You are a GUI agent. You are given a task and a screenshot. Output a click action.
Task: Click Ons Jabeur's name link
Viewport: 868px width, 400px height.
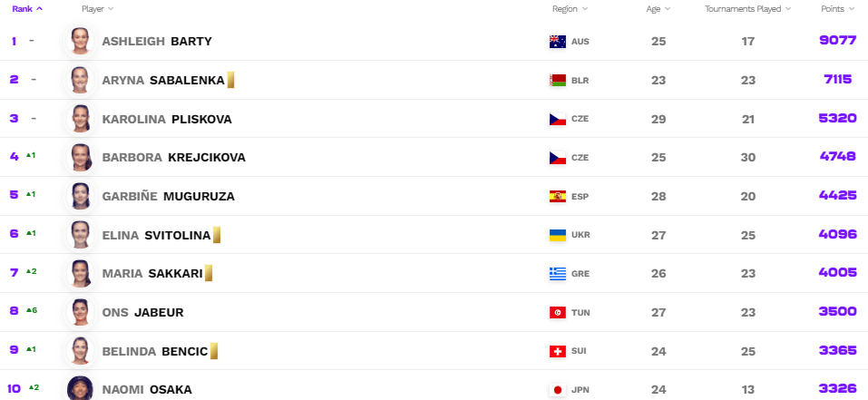point(142,313)
